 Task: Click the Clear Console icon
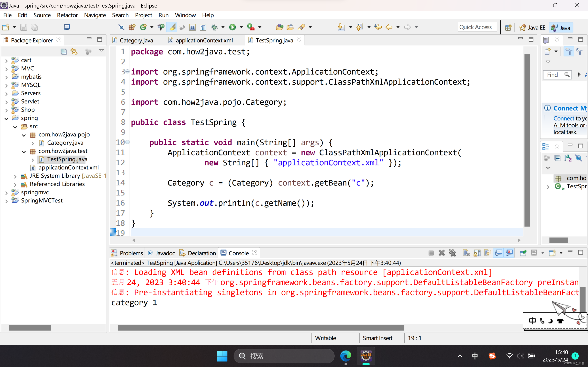[x=466, y=253]
